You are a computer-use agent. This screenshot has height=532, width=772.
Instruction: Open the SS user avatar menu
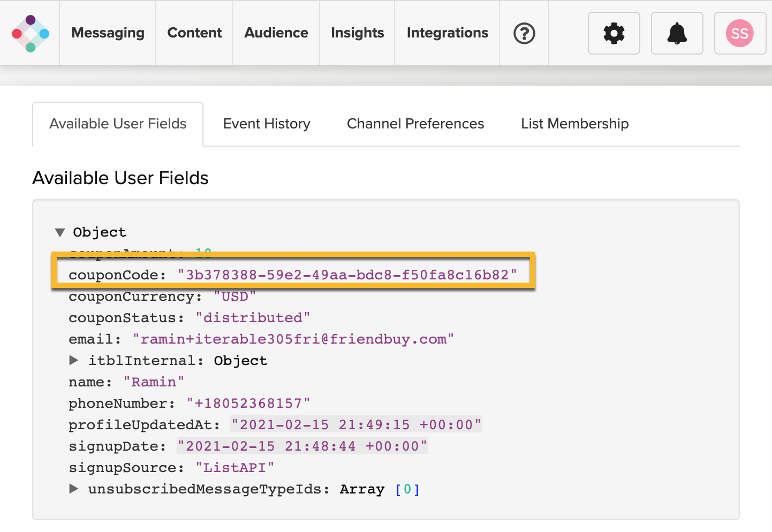click(x=739, y=33)
